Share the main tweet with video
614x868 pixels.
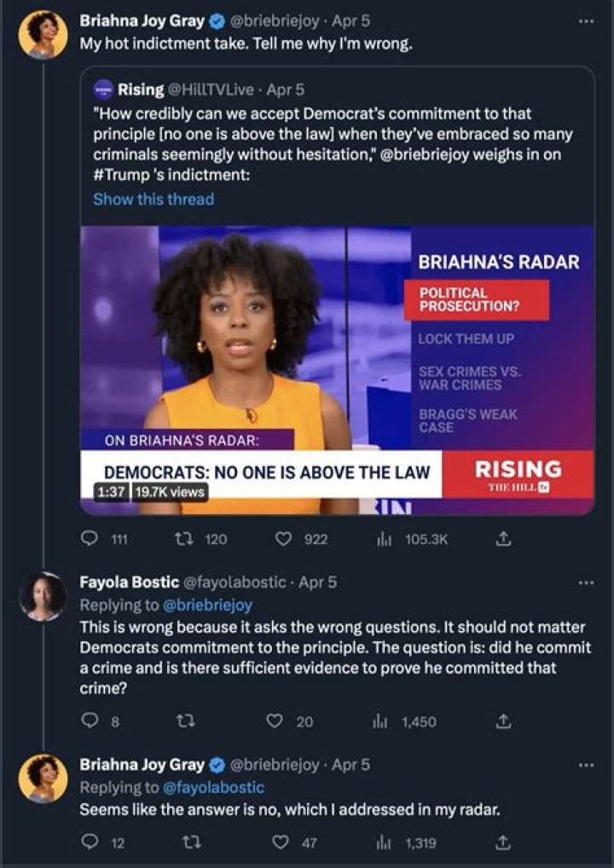503,539
